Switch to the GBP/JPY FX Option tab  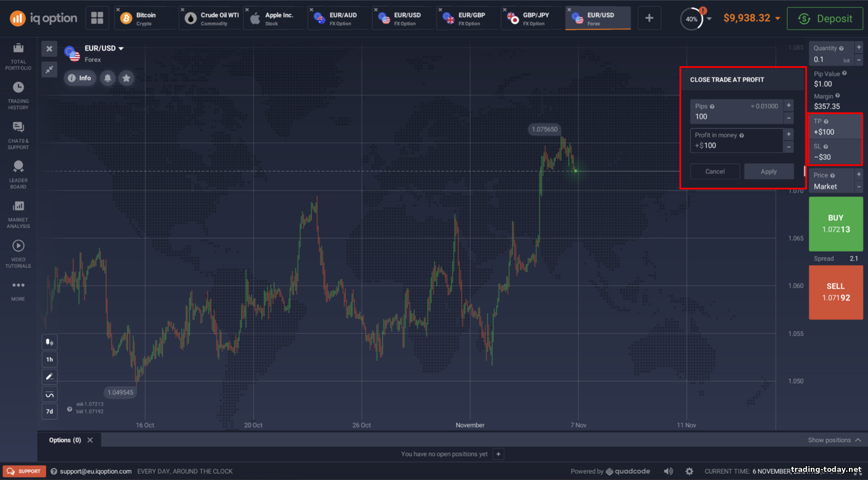pyautogui.click(x=533, y=19)
